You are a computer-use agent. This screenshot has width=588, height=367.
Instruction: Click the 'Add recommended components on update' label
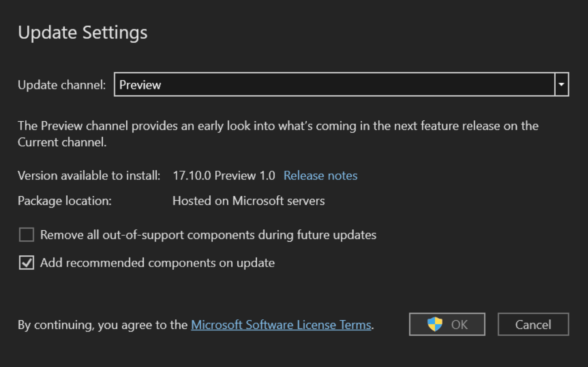157,263
